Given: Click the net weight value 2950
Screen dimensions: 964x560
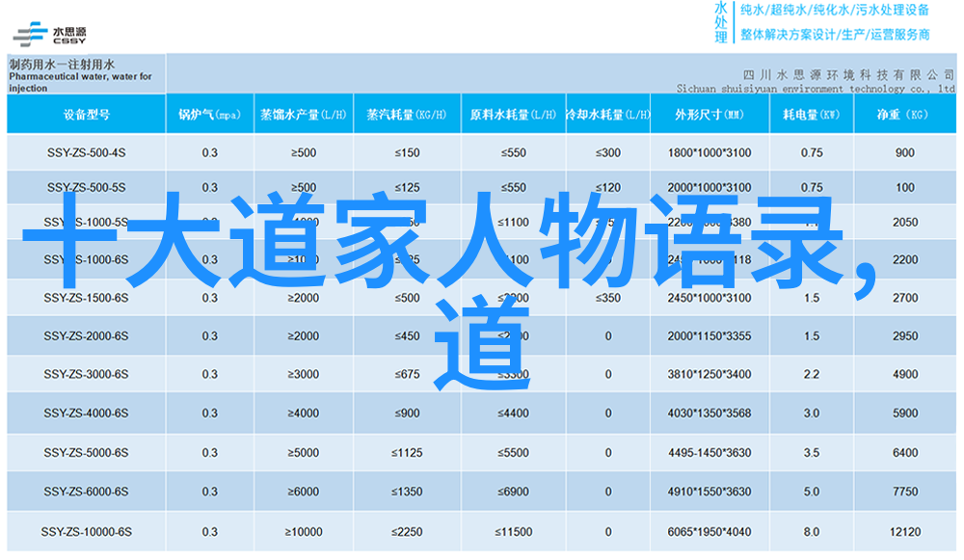Looking at the screenshot, I should (x=905, y=335).
